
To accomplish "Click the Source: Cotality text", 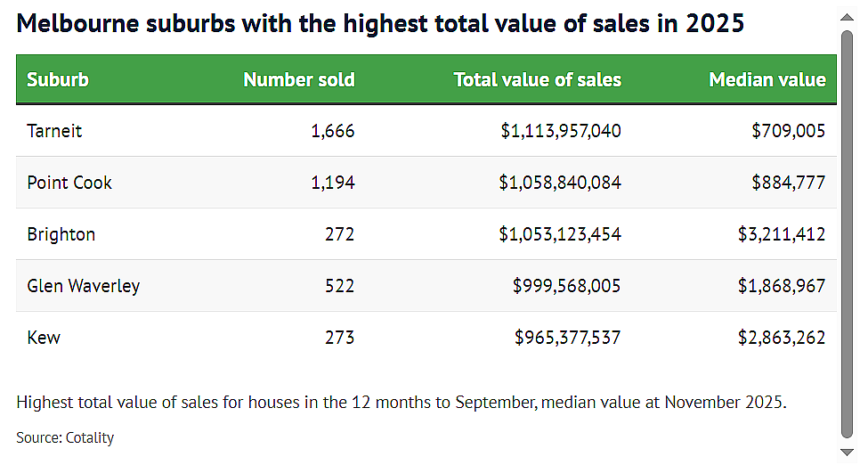I will coord(65,438).
